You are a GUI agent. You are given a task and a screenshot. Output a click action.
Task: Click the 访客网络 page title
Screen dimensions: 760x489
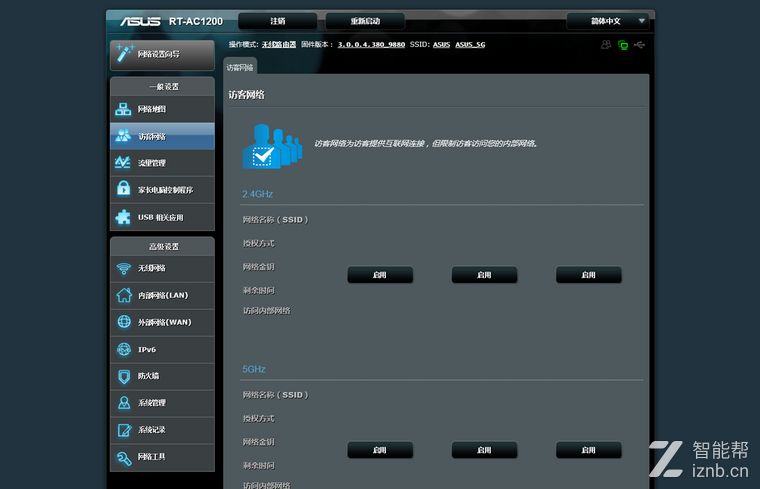pyautogui.click(x=246, y=95)
